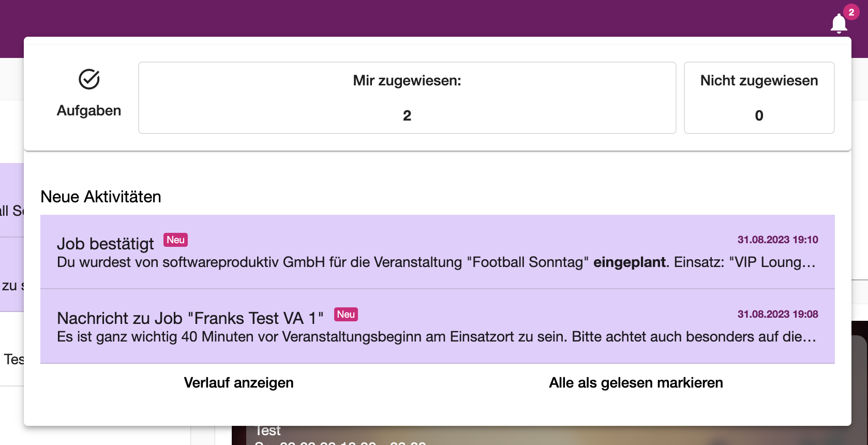The image size is (868, 445).
Task: Open the Mir zugewiesen tasks card
Action: [x=407, y=98]
